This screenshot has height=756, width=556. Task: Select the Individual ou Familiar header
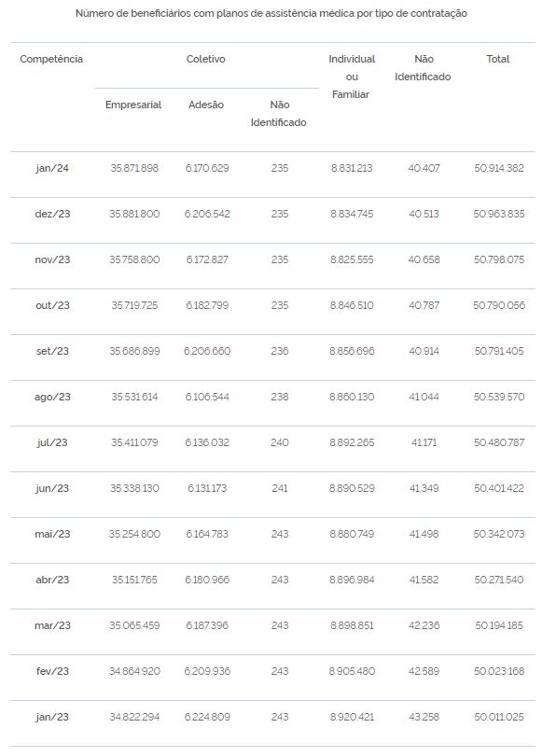[x=352, y=77]
